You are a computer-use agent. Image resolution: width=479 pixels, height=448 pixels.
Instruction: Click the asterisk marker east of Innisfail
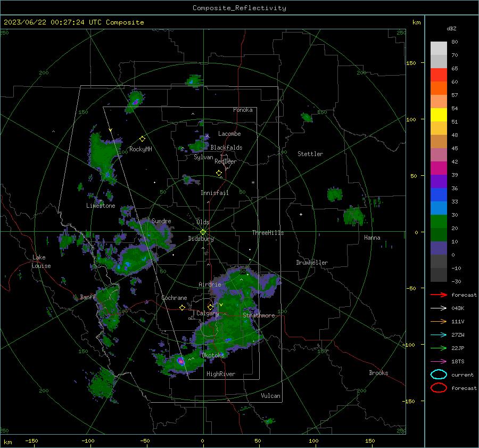click(x=253, y=183)
